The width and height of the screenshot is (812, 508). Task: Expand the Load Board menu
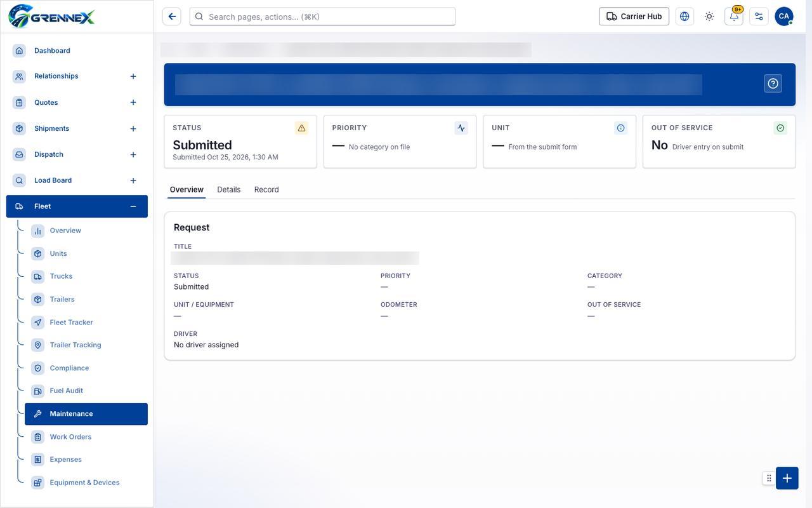click(133, 181)
